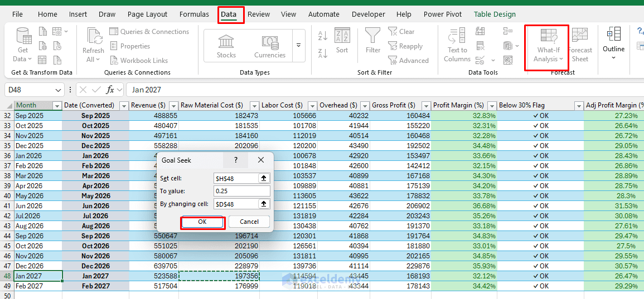Open the Overhead ($) filter dropdown
The image size is (644, 299).
(x=365, y=105)
